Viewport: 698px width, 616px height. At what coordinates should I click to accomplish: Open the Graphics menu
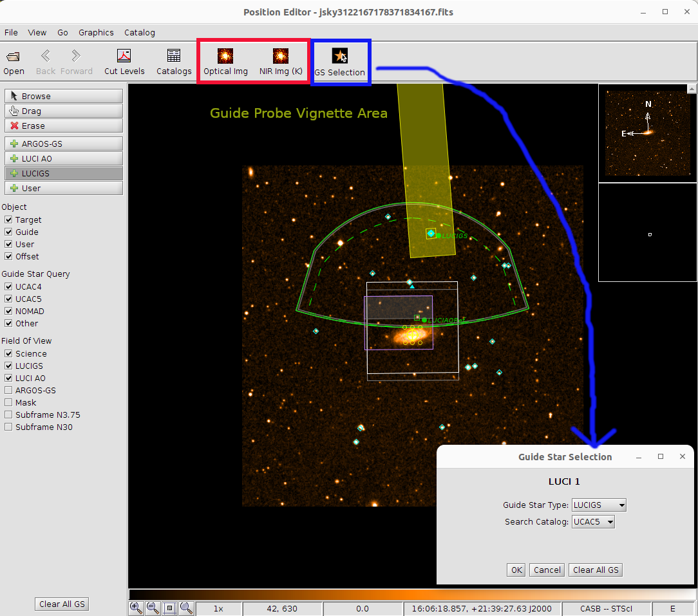tap(96, 32)
